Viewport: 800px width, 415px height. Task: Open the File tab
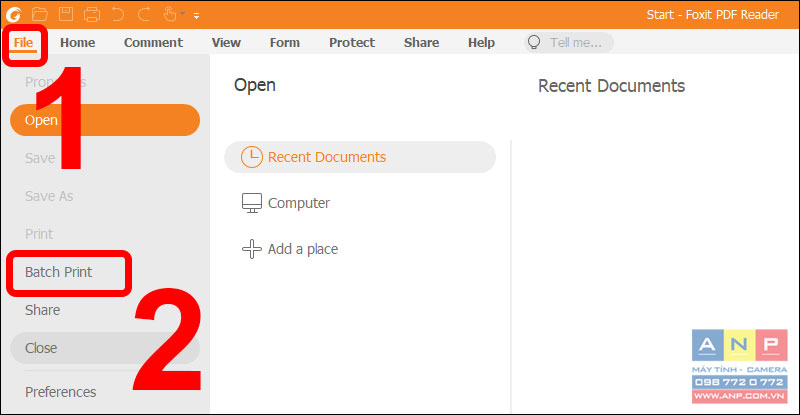(x=23, y=43)
